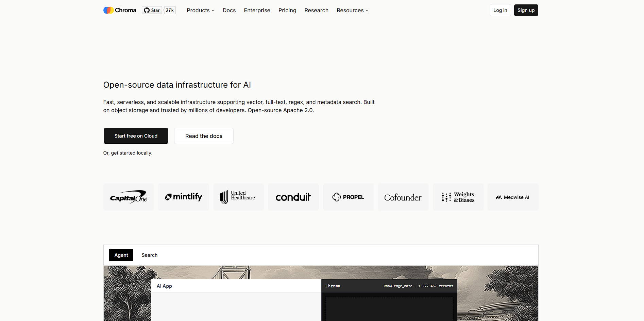Expand the Products dropdown menu
644x321 pixels.
(201, 11)
